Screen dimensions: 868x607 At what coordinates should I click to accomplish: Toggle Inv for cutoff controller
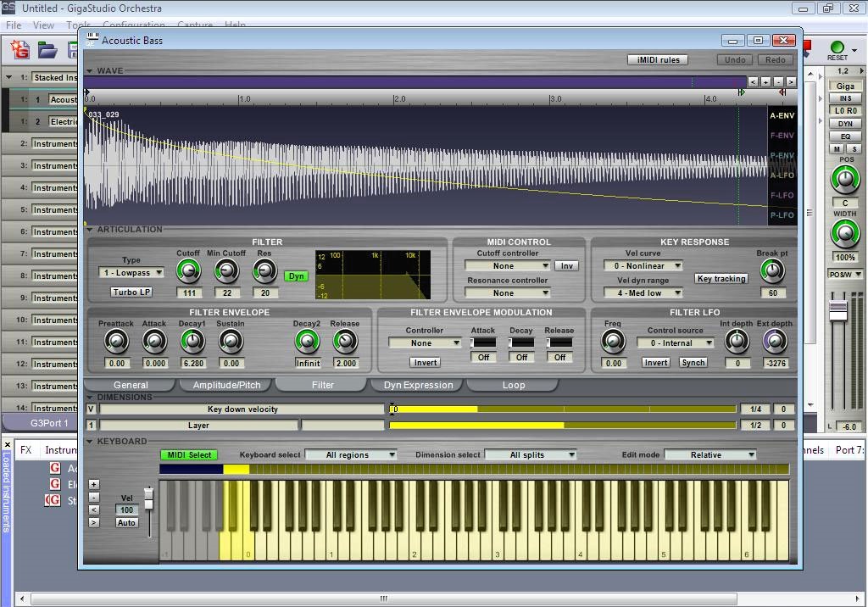click(x=567, y=266)
